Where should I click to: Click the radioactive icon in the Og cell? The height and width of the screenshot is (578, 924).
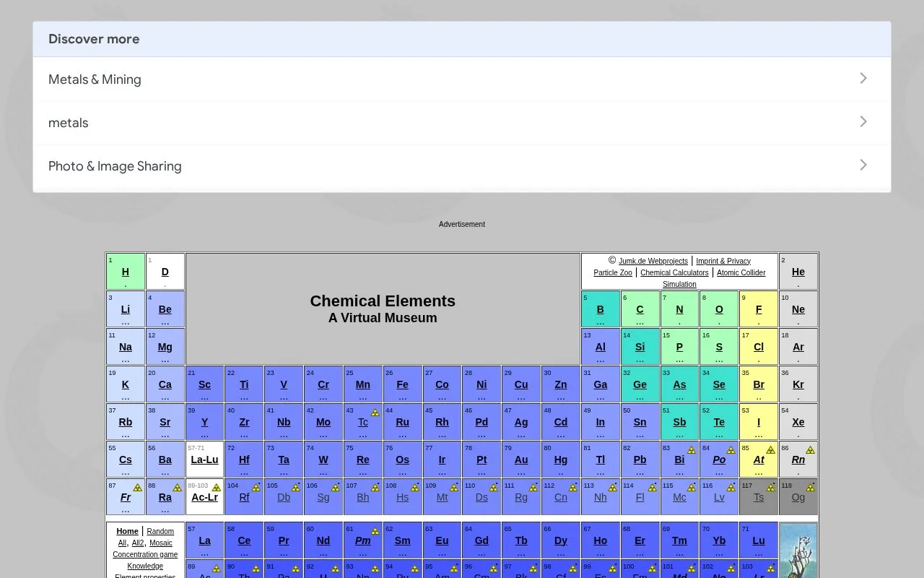(811, 488)
